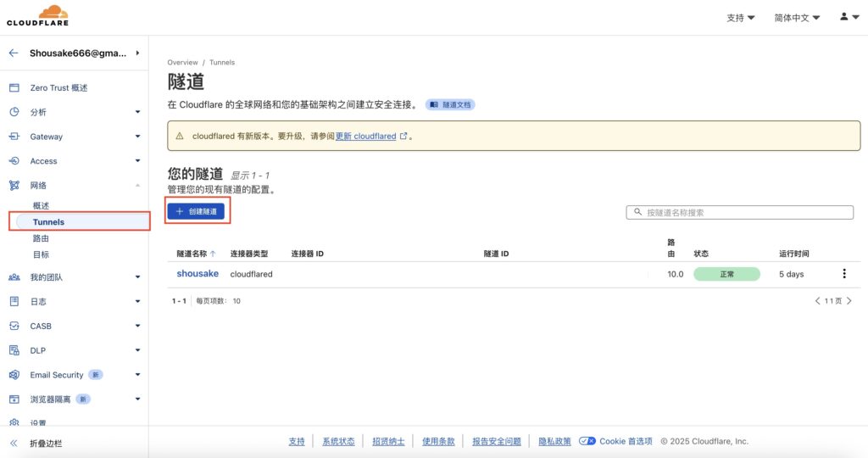Expand the 我的团队 section
868x458 pixels.
(x=137, y=276)
